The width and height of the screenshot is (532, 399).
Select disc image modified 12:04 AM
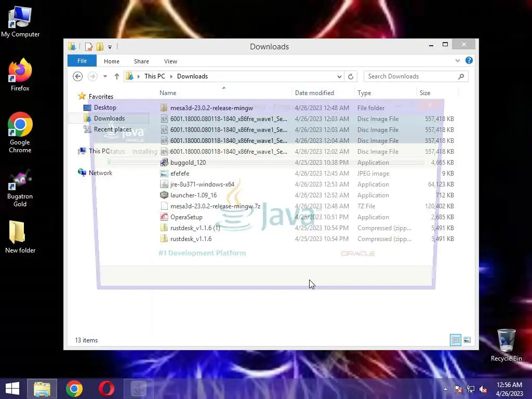pyautogui.click(x=307, y=140)
